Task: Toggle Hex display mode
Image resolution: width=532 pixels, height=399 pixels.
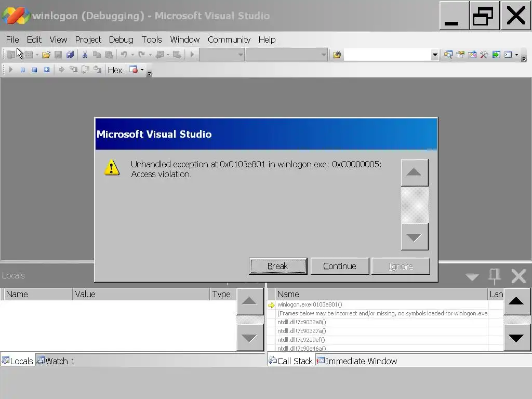Action: pyautogui.click(x=115, y=70)
